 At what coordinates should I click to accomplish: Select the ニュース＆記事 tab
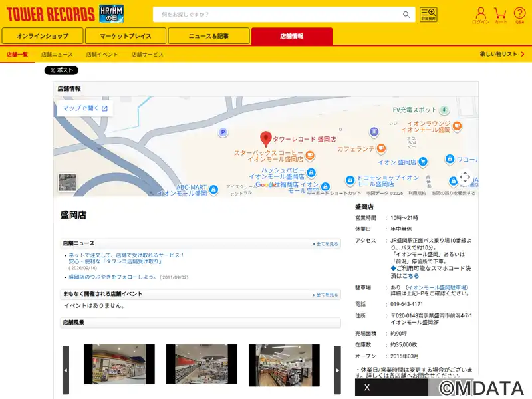209,36
